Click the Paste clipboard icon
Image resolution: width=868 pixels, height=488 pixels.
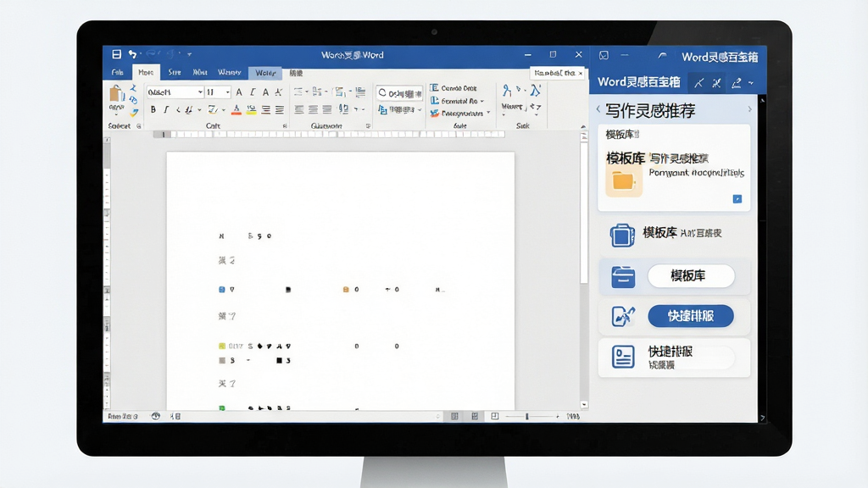point(116,94)
